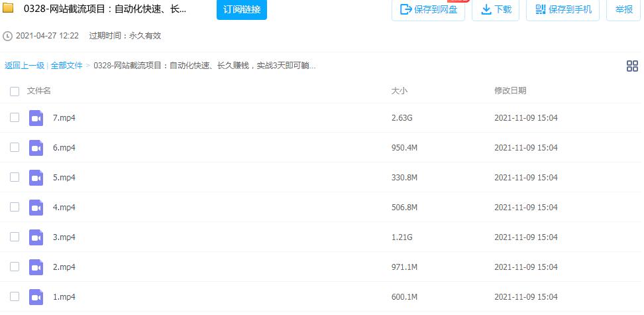
Task: Open the file named 6.mp4
Action: tap(64, 148)
